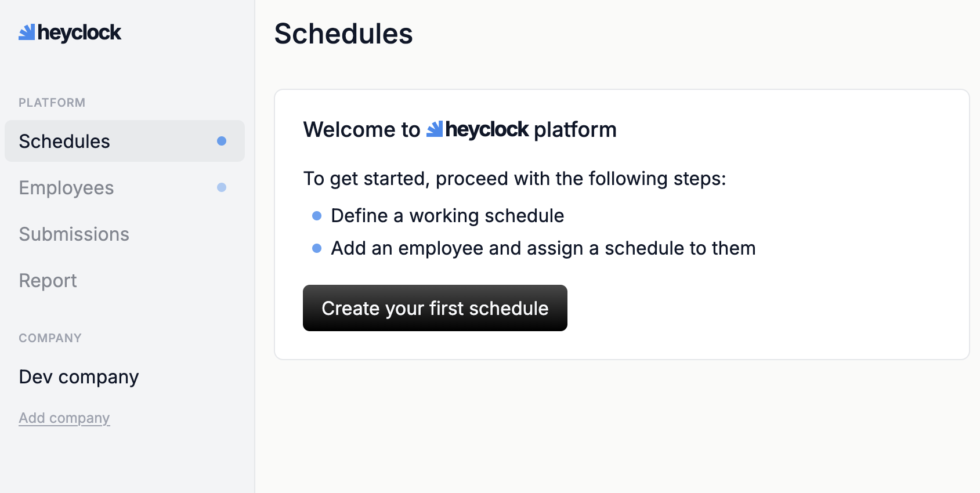Click the To get started instruction text

tap(514, 179)
